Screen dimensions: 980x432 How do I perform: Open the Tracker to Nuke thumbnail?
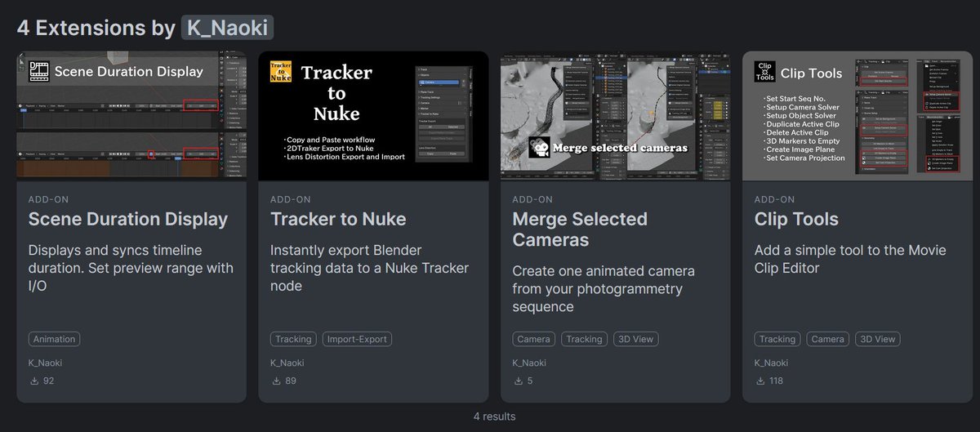click(373, 115)
